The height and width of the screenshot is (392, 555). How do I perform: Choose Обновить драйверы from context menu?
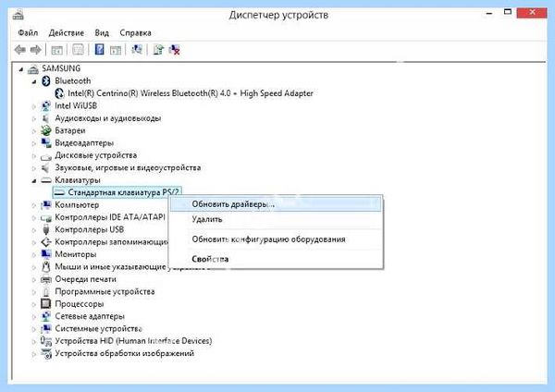[276, 204]
